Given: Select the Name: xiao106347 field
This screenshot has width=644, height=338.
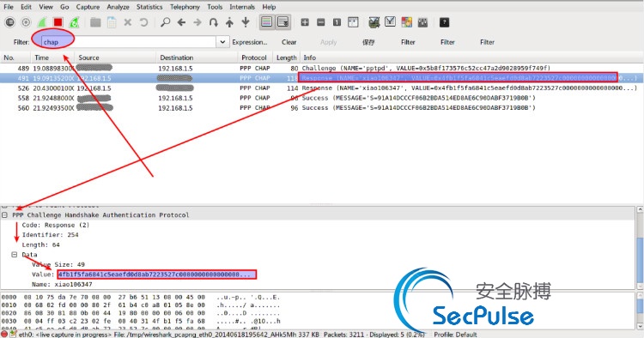Looking at the screenshot, I should (62, 284).
